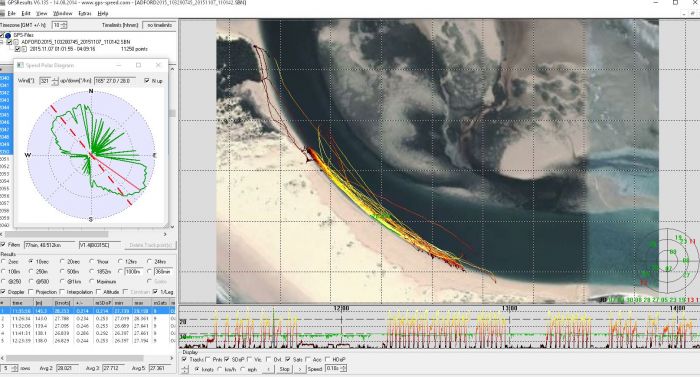Select the 500m results radio button

pyautogui.click(x=62, y=272)
